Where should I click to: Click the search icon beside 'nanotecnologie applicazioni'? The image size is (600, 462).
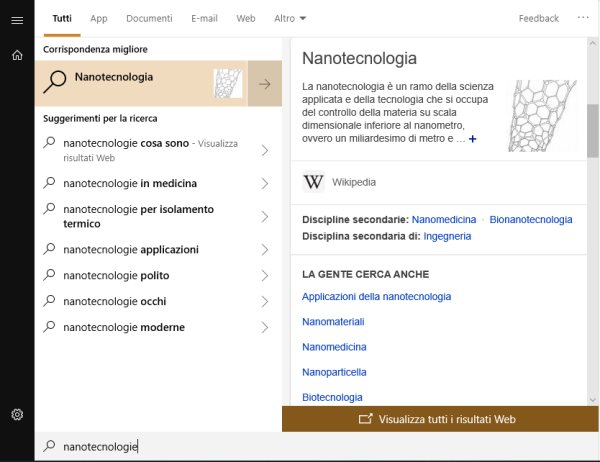click(49, 249)
